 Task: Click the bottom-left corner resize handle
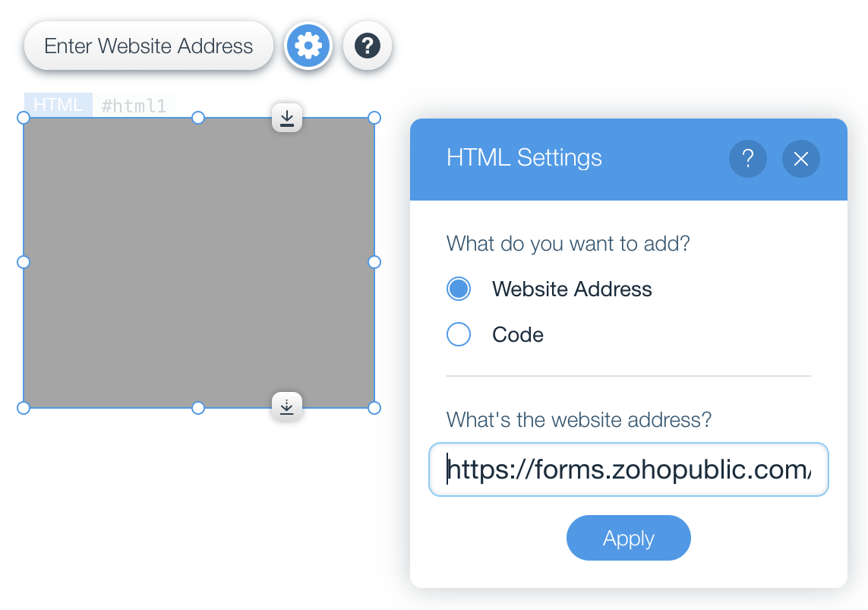24,408
